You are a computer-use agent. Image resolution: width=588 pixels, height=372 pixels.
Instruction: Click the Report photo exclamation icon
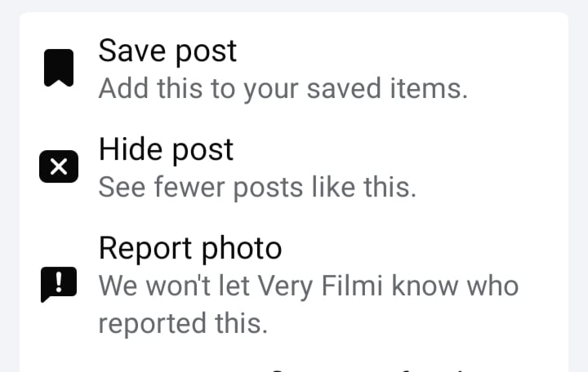pyautogui.click(x=59, y=285)
